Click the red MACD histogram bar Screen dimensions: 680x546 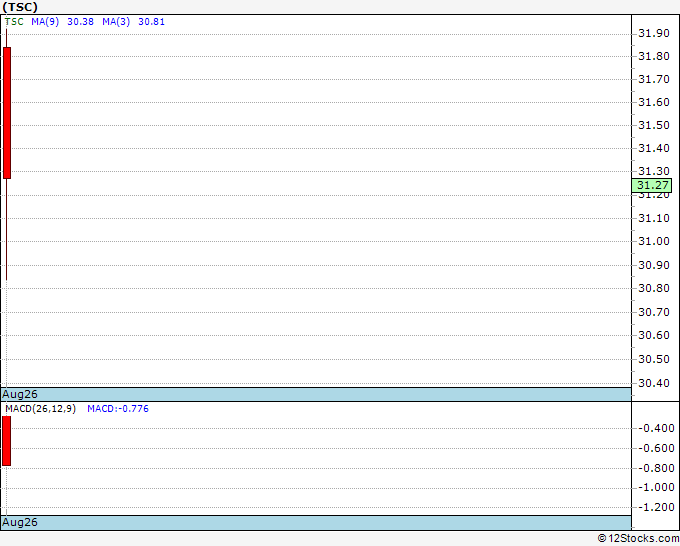[7, 441]
